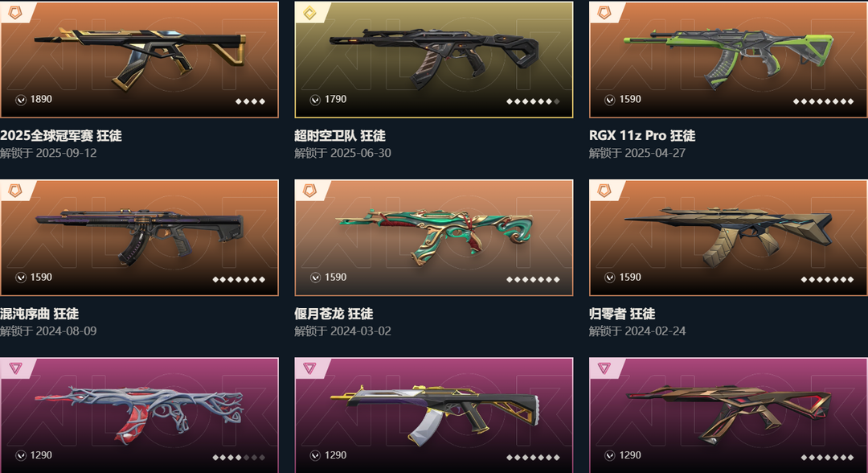
Task: Click the VP currency icon beside price 1790
Action: (316, 100)
